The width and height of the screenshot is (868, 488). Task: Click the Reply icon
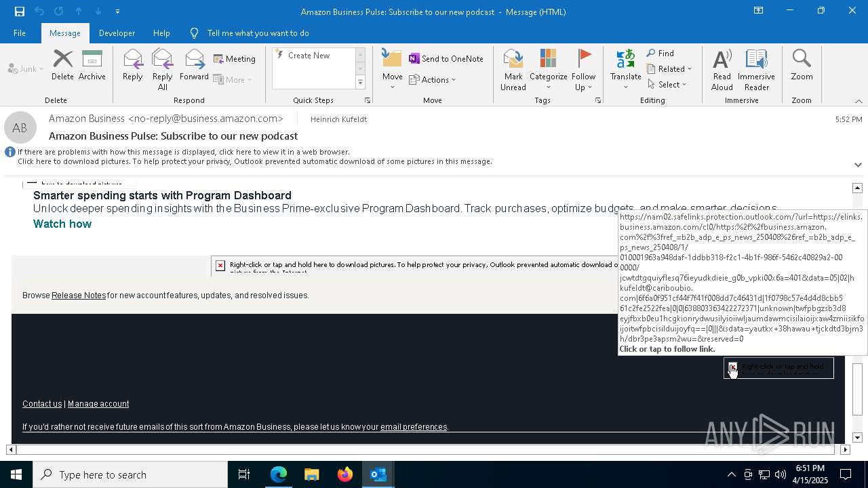[133, 65]
